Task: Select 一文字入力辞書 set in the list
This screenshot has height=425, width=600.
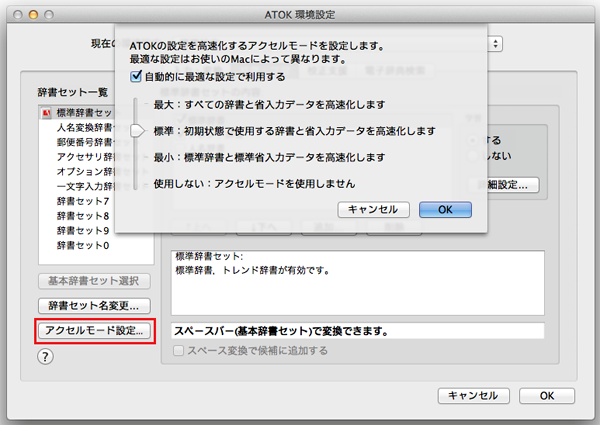Action: pyautogui.click(x=96, y=186)
